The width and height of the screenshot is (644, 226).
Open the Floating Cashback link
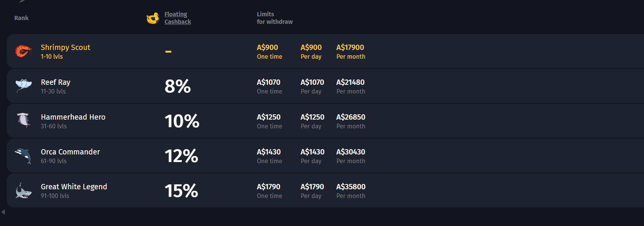(178, 18)
